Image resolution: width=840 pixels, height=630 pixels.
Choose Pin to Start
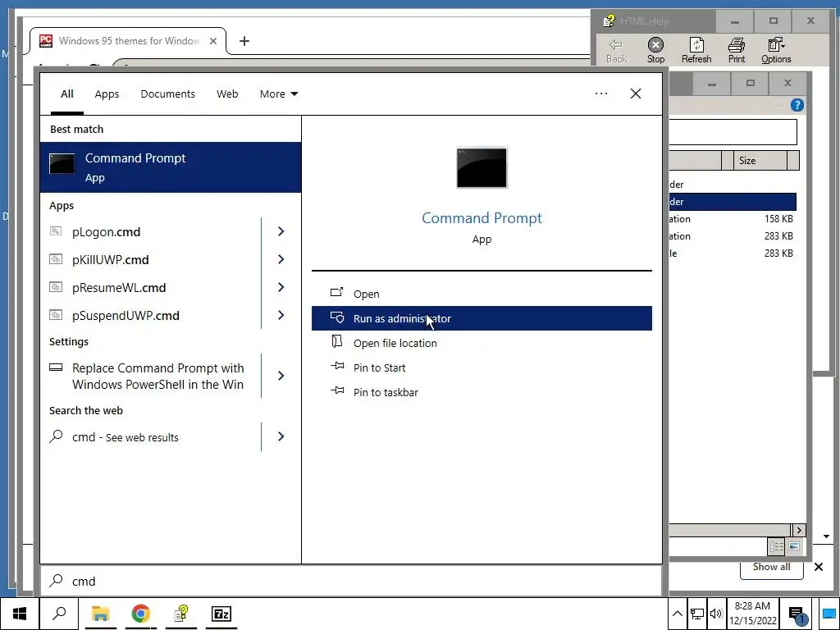(482, 367)
